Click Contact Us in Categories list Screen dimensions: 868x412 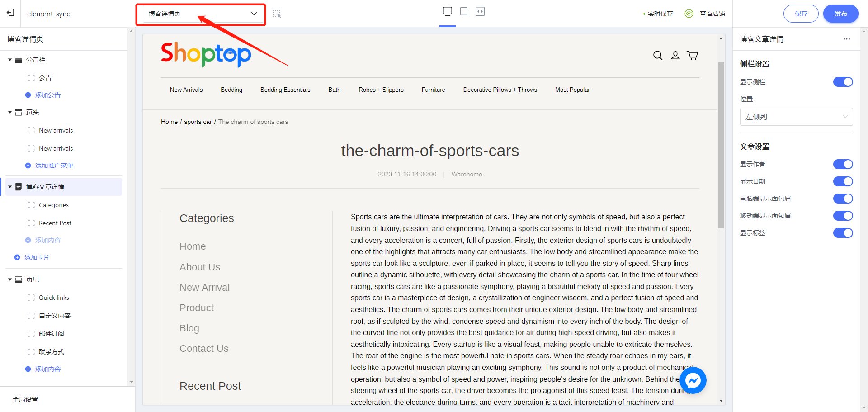204,349
